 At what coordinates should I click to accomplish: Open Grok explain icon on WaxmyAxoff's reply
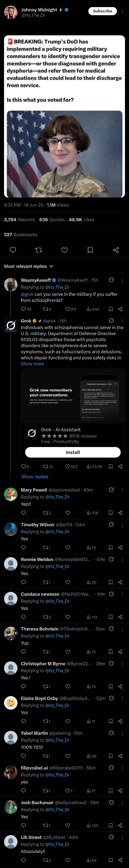pyautogui.click(x=111, y=280)
